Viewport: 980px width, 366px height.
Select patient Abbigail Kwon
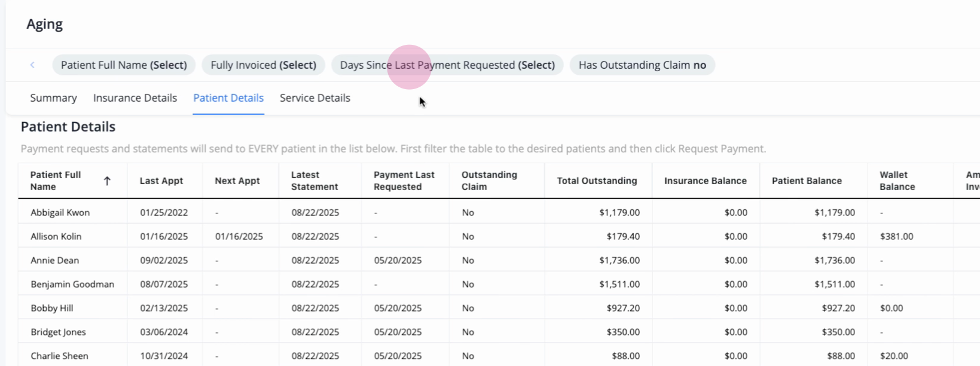click(60, 212)
